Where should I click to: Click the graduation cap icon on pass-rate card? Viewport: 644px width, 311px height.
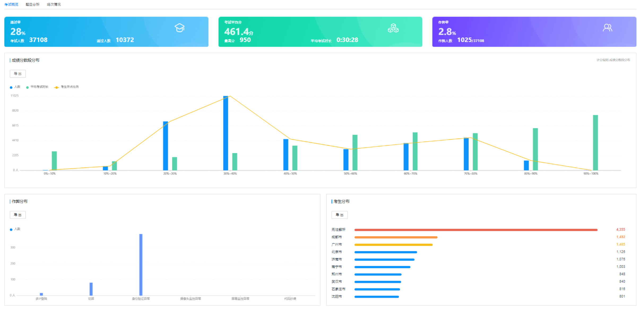(179, 28)
